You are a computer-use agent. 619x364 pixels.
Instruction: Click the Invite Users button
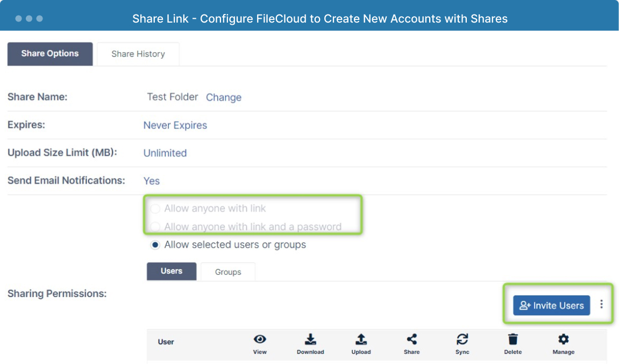coord(551,305)
